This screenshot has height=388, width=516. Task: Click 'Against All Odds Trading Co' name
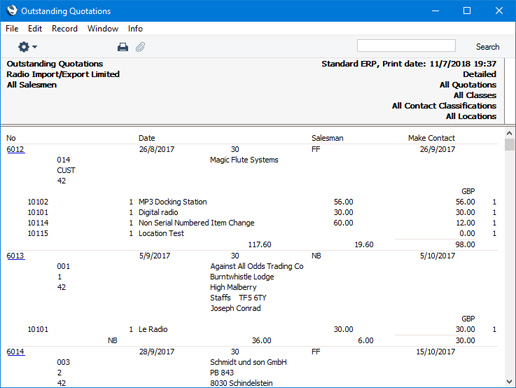257,266
